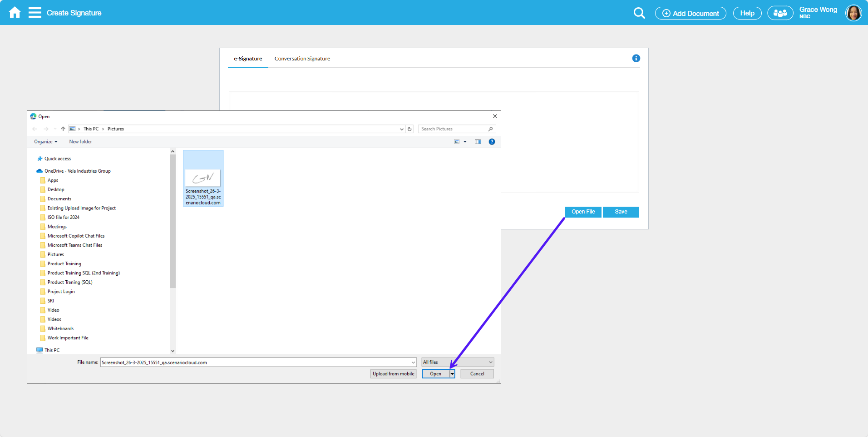Viewport: 868px width, 437px height.
Task: Expand the Organize dropdown menu
Action: [x=46, y=142]
